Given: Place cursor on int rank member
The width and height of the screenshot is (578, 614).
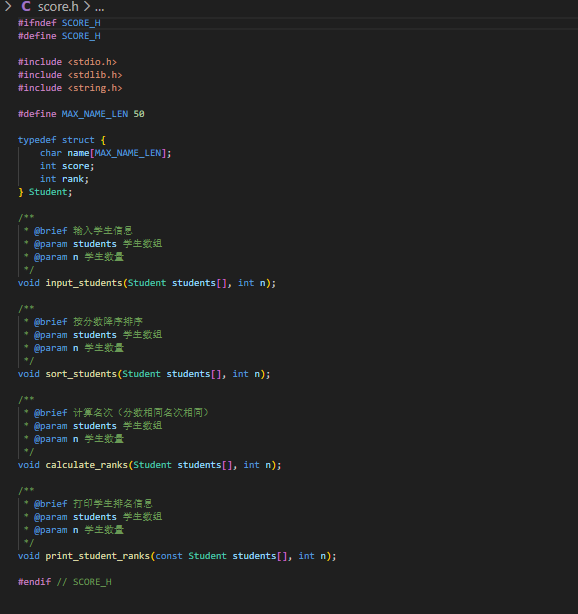Looking at the screenshot, I should (64, 179).
